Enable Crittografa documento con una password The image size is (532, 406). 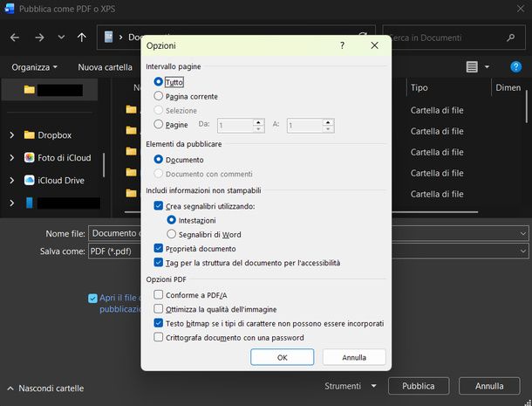point(158,337)
